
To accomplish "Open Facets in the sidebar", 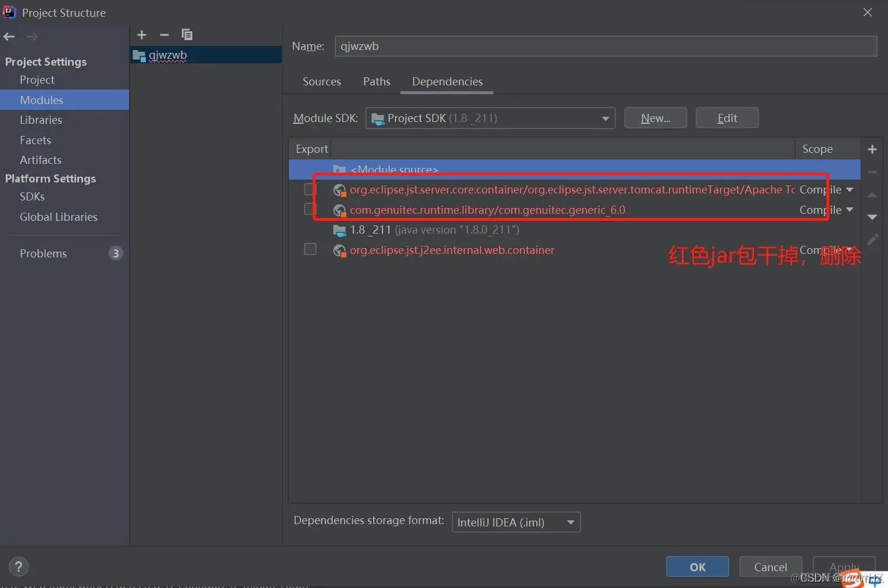I will (35, 140).
